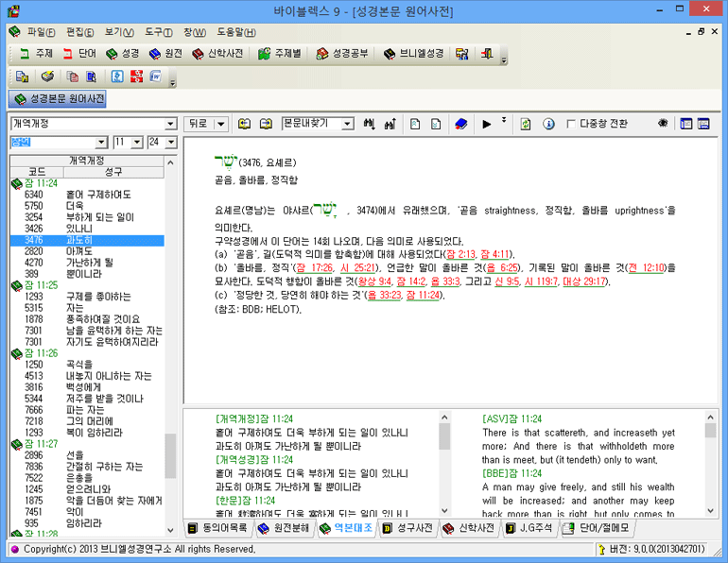The width and height of the screenshot is (728, 563).
Task: Click the information icon
Action: tap(548, 124)
